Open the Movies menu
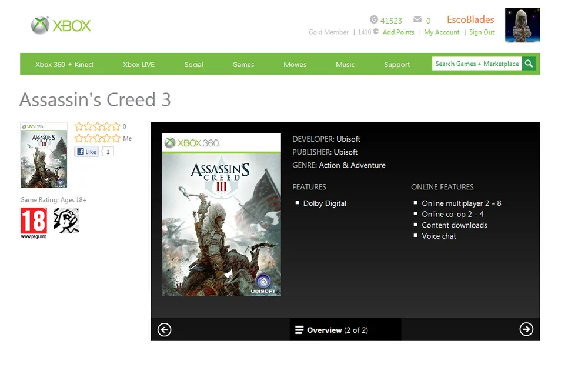 [x=295, y=65]
